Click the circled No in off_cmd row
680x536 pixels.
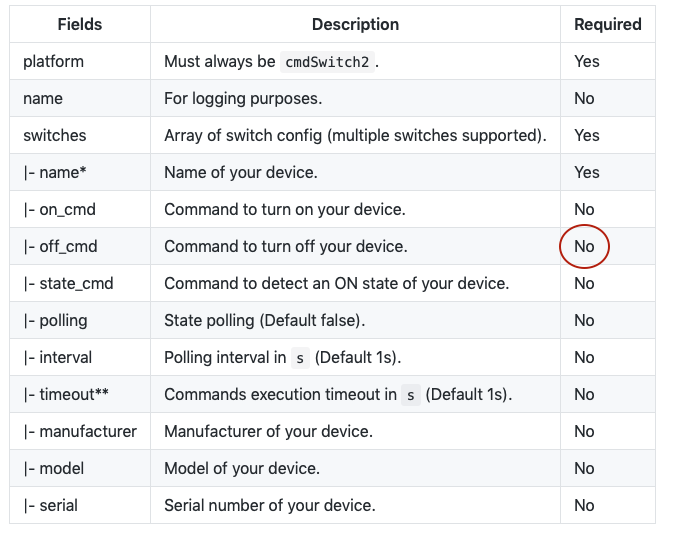tap(584, 246)
